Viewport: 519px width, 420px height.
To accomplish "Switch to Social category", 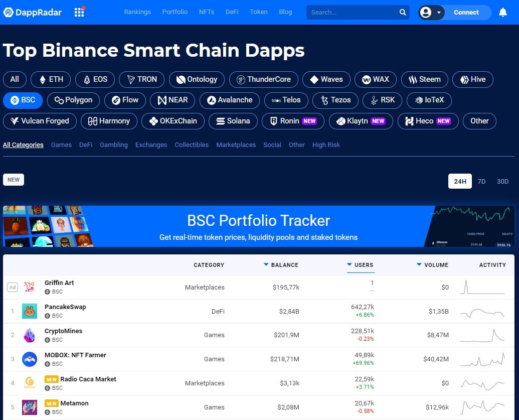I will point(272,145).
